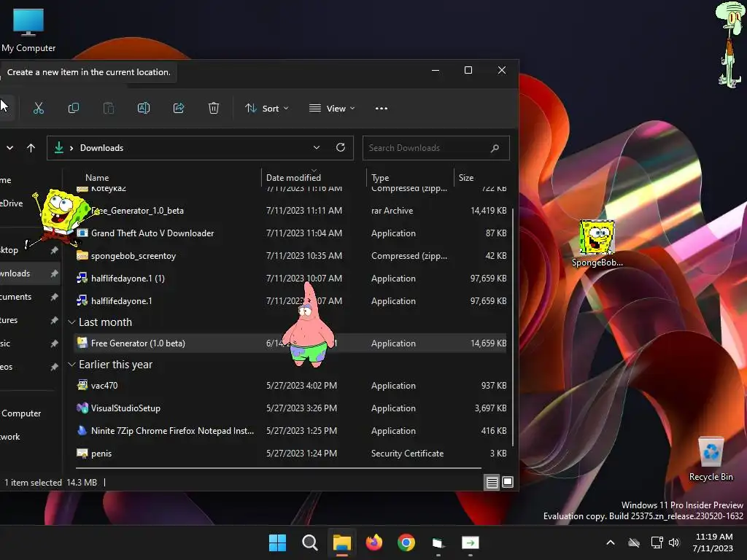Click the horizontal scrollbar in file list

tap(279, 469)
